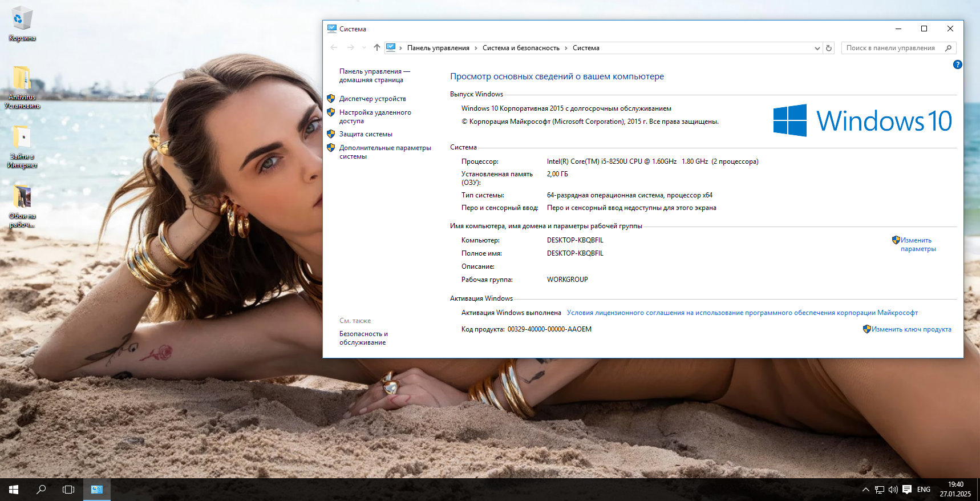Refresh the control panel page
This screenshot has width=980, height=501.
pyautogui.click(x=829, y=48)
